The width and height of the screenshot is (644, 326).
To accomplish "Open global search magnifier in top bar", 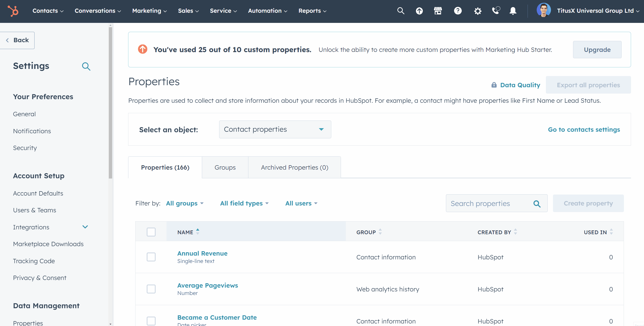I will click(401, 11).
